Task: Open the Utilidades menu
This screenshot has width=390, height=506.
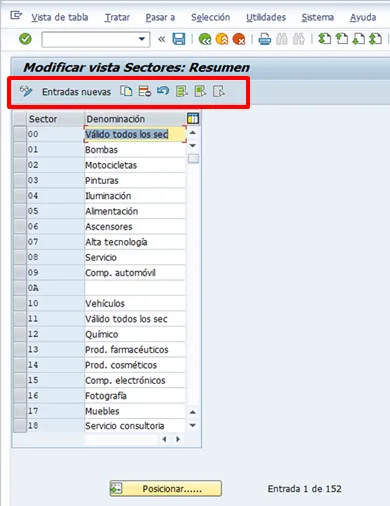Action: pos(266,17)
